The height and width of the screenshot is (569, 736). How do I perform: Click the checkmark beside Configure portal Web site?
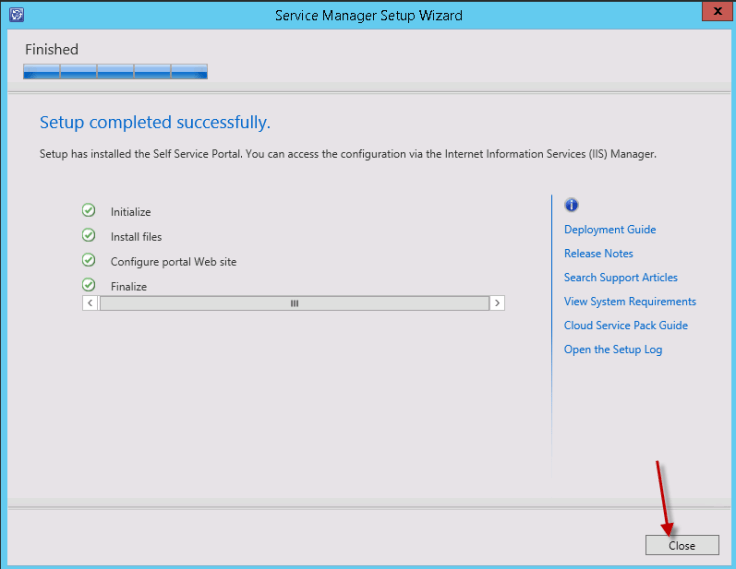[x=89, y=261]
